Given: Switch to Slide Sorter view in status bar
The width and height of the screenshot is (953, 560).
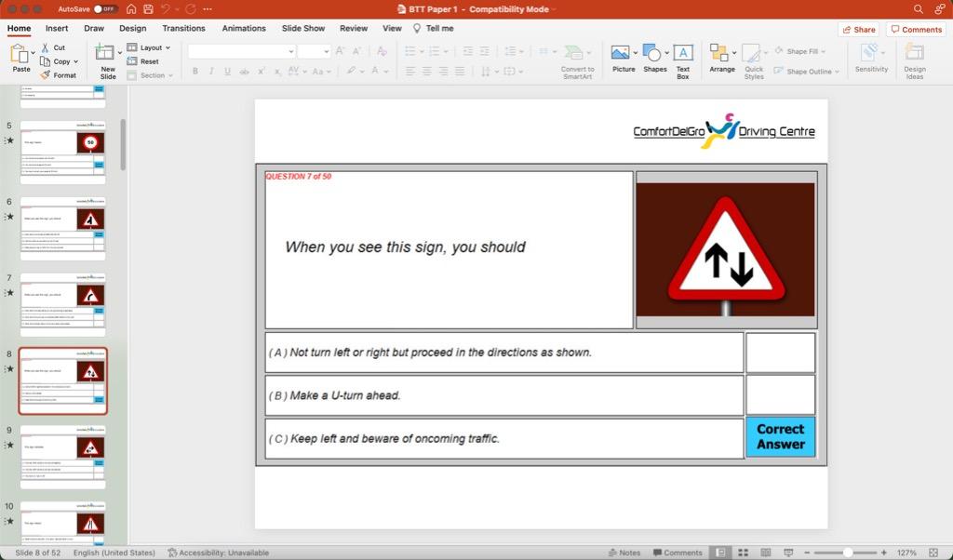Looking at the screenshot, I should pyautogui.click(x=743, y=552).
